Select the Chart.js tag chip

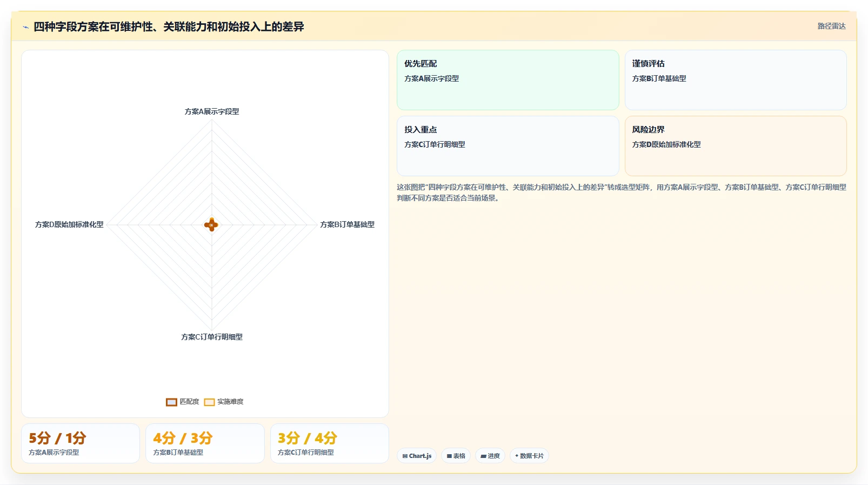[417, 456]
